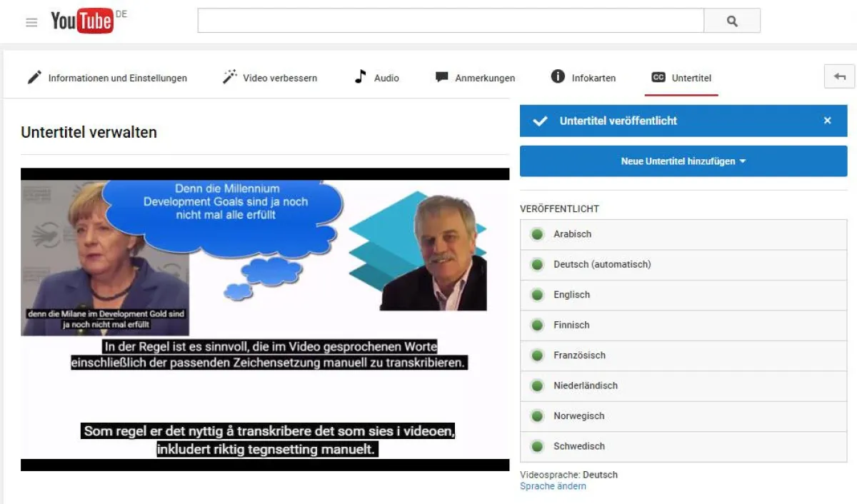Click the YouTube logo

point(81,21)
